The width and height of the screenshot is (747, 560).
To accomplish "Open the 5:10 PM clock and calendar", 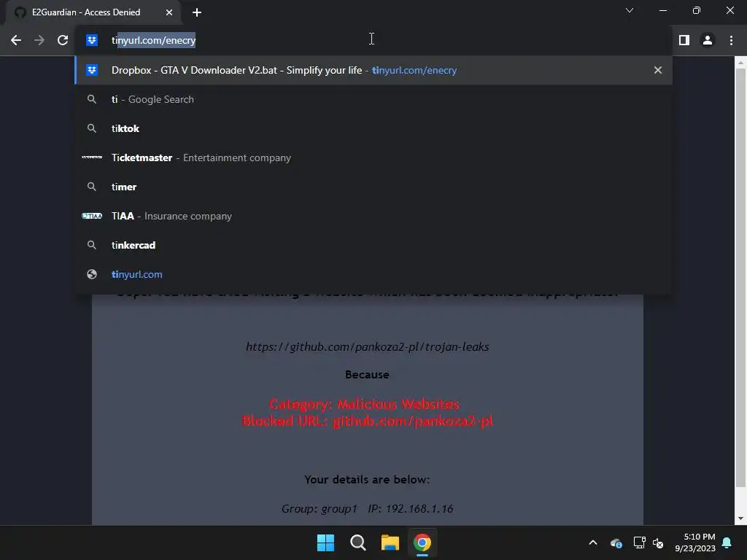I will pyautogui.click(x=695, y=542).
